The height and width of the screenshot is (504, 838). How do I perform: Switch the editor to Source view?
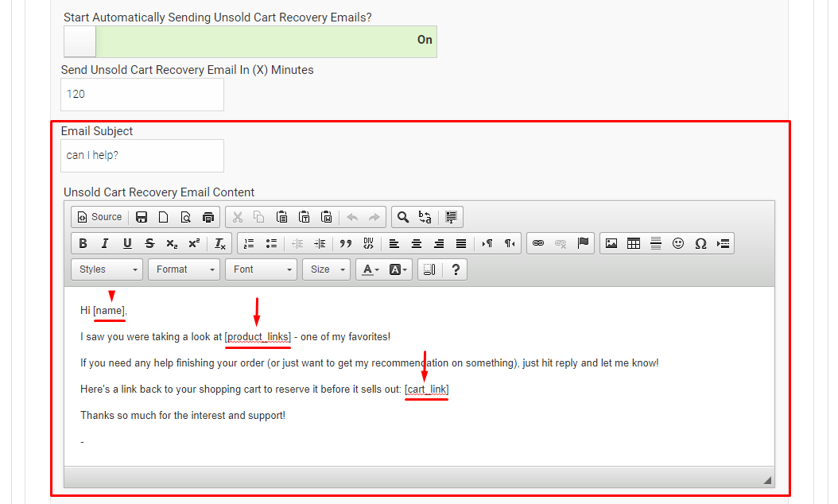(99, 216)
